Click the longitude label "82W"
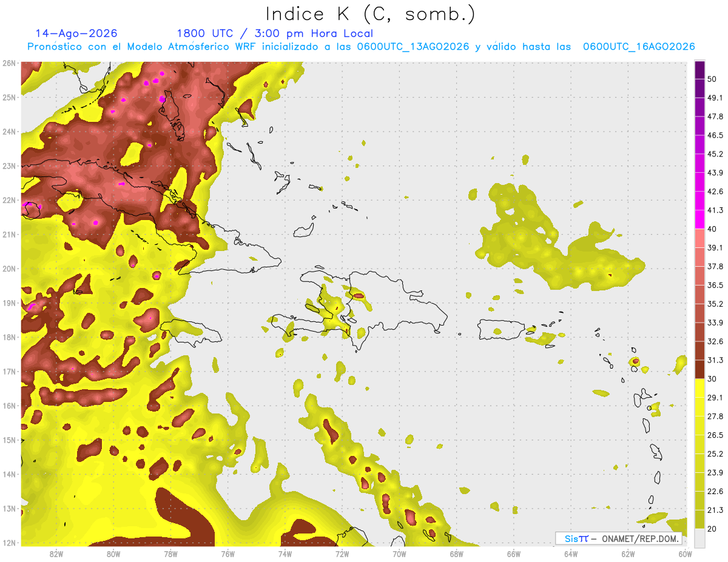 [56, 554]
